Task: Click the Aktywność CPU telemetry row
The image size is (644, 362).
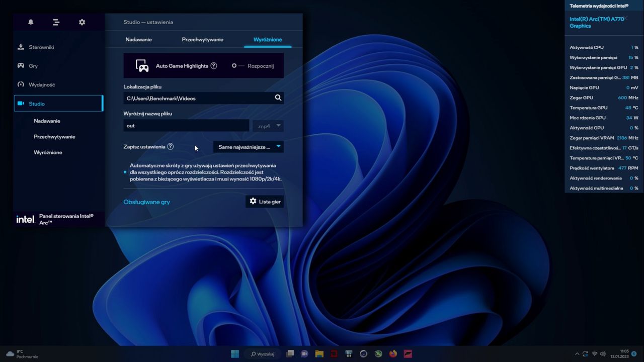Action: (x=604, y=47)
